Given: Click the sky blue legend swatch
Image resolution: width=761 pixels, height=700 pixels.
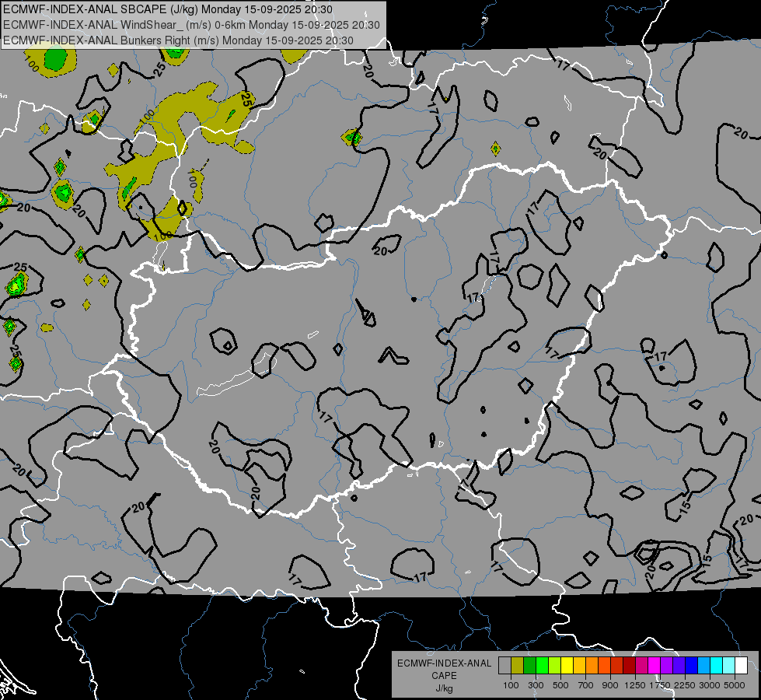Looking at the screenshot, I should 703,665.
